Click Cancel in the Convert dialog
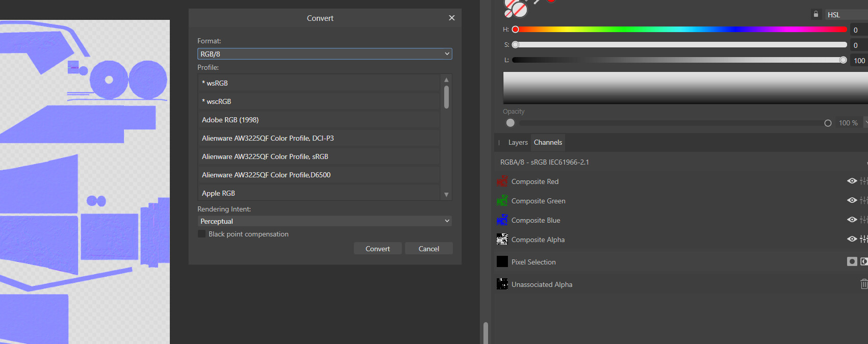Viewport: 868px width, 344px height. tap(428, 249)
